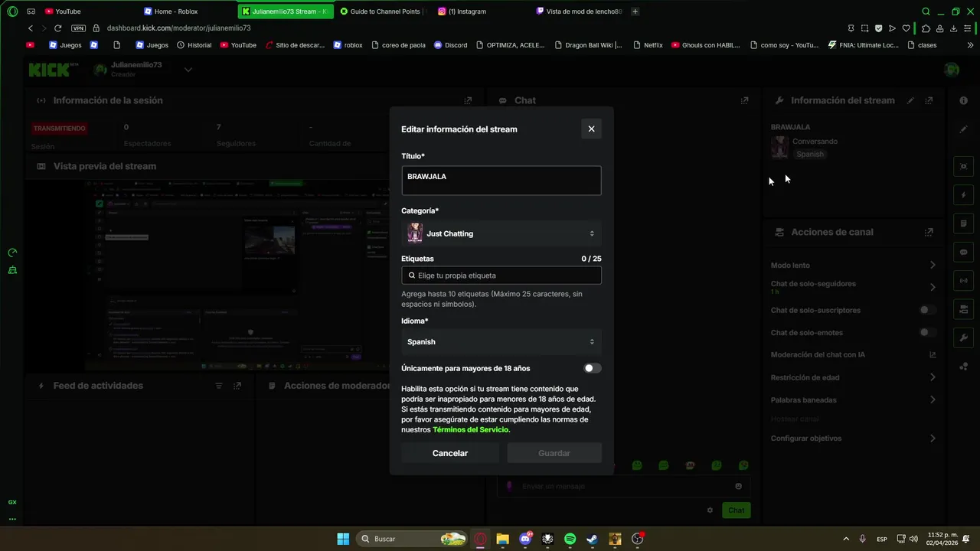This screenshot has width=980, height=551.
Task: Click the Título text field containing BRAWJALA
Action: pos(501,181)
